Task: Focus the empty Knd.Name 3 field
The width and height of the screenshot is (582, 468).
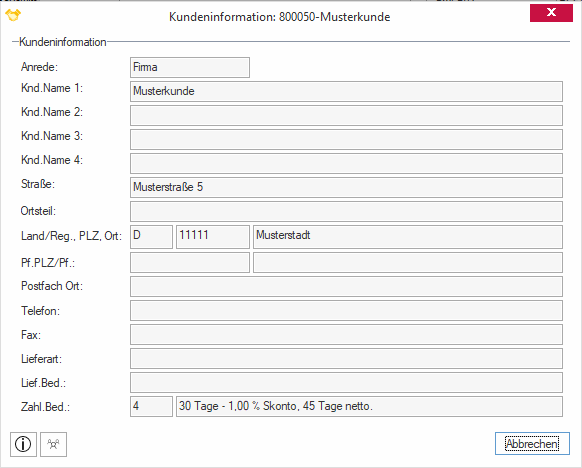Action: pos(346,140)
